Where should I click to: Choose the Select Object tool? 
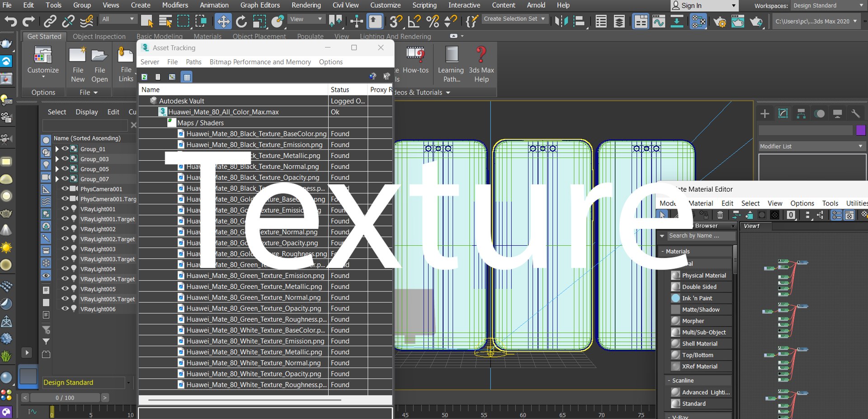pyautogui.click(x=147, y=21)
